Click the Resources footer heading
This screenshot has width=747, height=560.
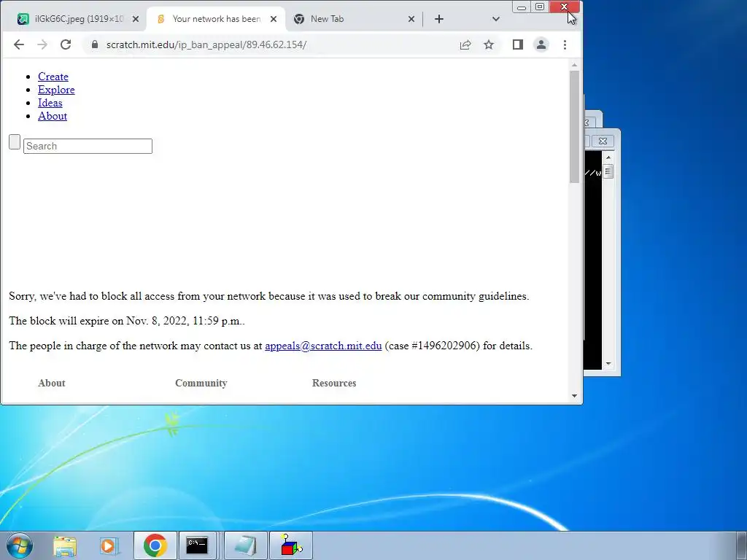[x=334, y=383]
